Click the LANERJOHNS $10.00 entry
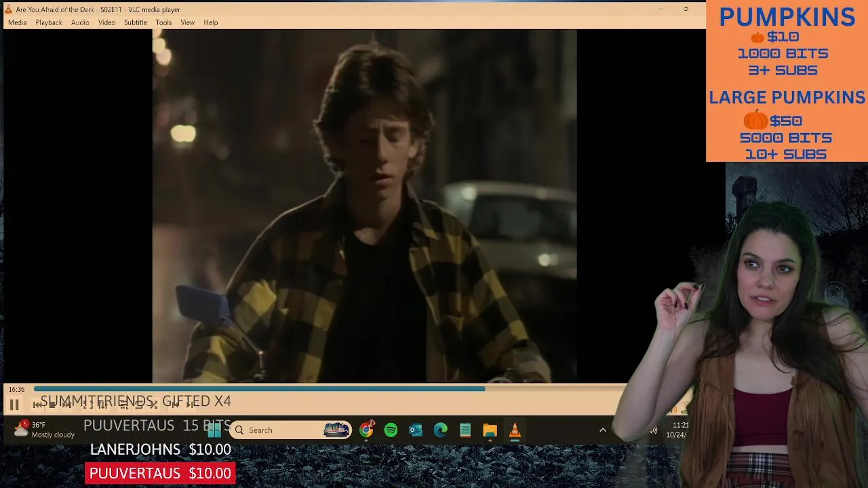868x488 pixels. 160,449
